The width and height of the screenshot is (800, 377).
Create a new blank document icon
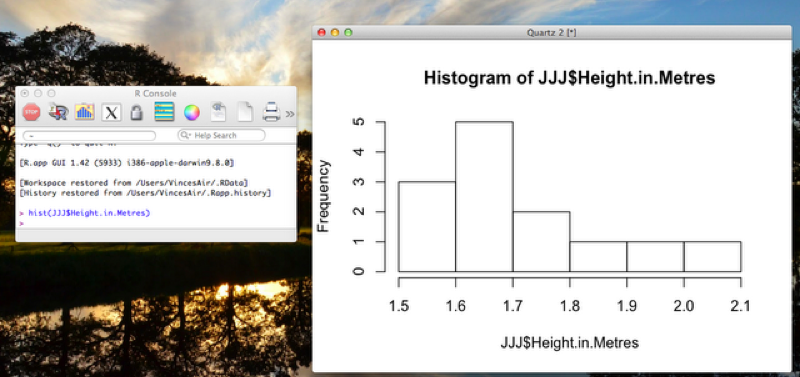click(245, 112)
